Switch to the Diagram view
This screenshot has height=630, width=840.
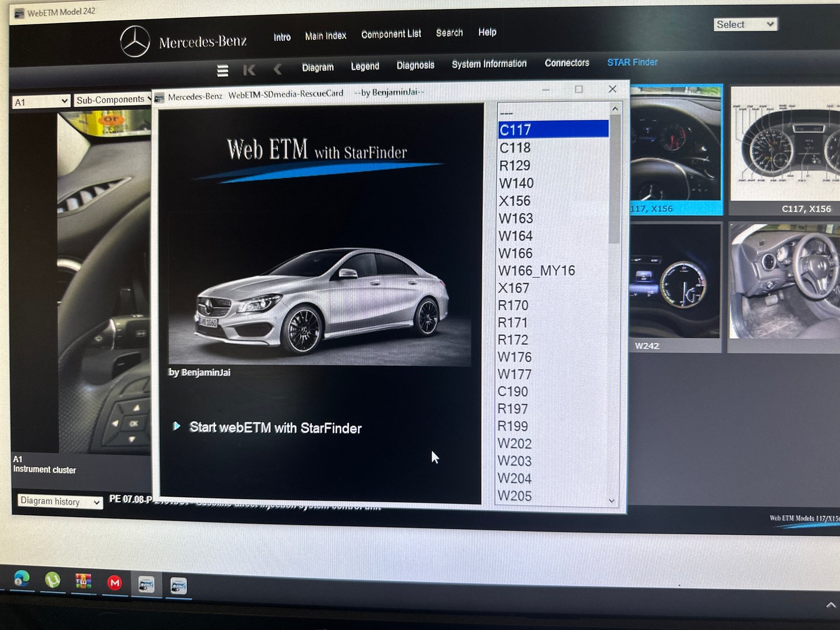(x=318, y=67)
